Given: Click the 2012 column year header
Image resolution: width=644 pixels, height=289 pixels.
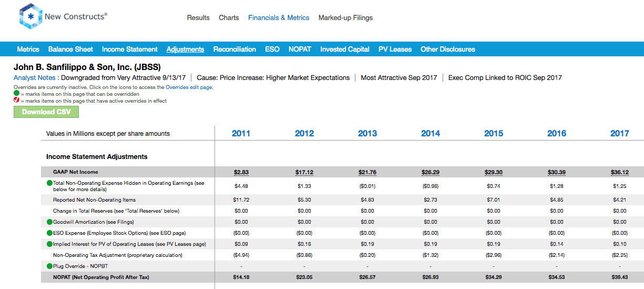Looking at the screenshot, I should point(304,133).
